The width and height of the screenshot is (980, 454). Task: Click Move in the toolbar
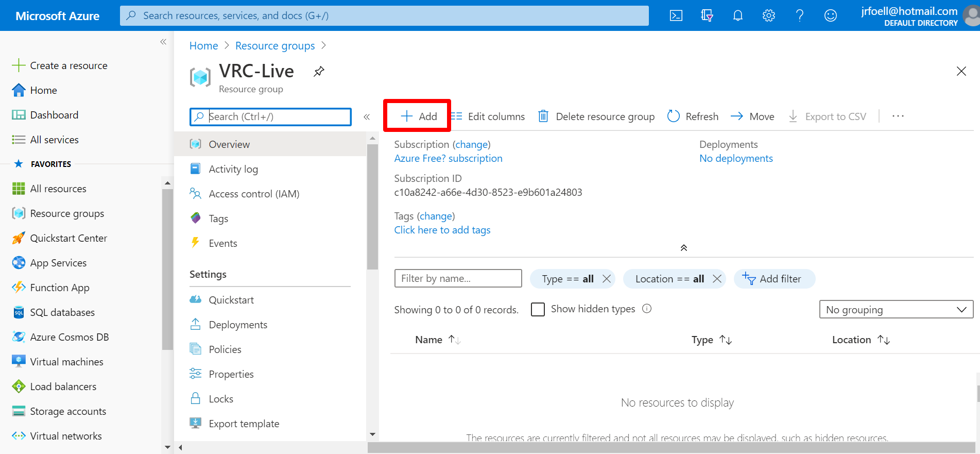[752, 116]
